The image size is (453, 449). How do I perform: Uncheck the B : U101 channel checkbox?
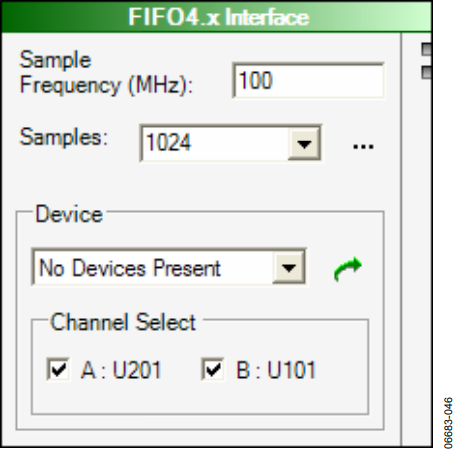213,369
